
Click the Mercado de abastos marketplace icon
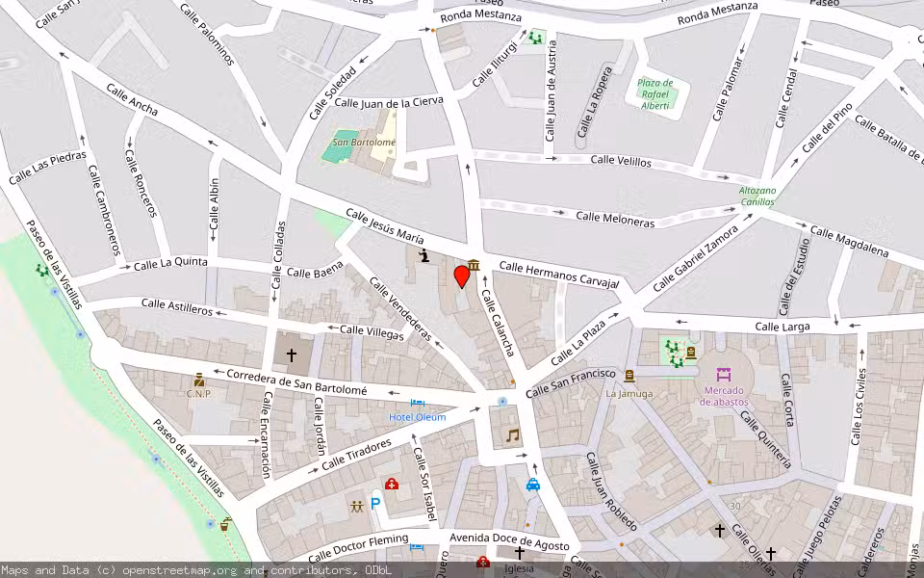[724, 374]
